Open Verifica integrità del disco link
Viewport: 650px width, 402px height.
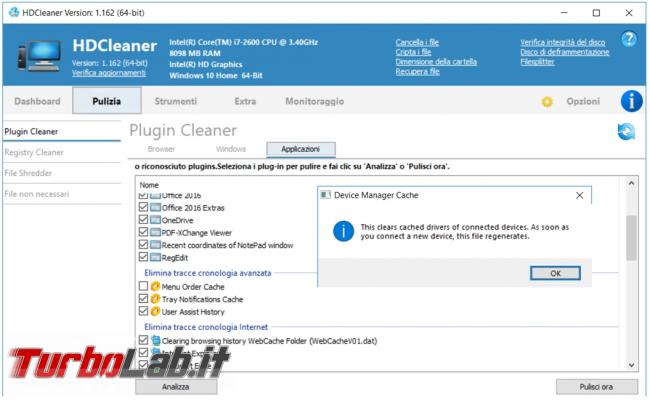pyautogui.click(x=563, y=42)
